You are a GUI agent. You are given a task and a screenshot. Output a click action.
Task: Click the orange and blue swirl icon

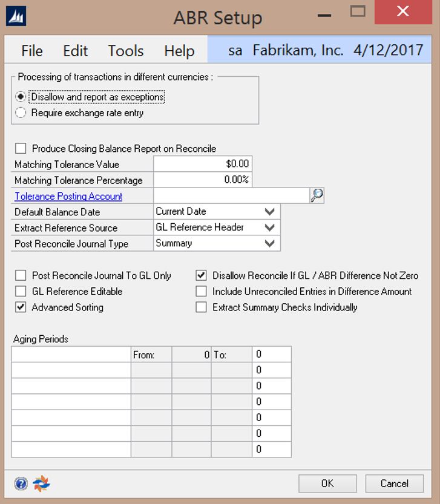pyautogui.click(x=42, y=483)
